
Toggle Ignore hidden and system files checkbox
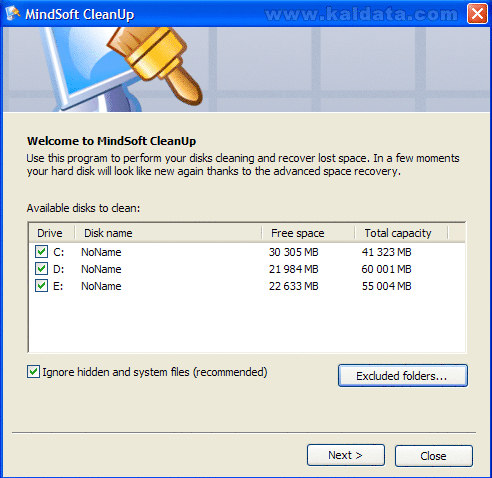click(33, 372)
